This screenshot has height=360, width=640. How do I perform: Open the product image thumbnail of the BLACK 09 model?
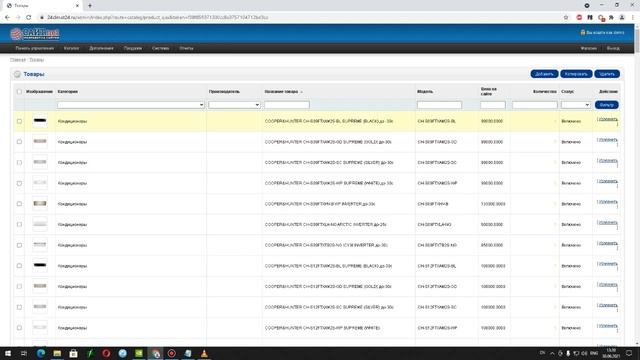(40, 121)
